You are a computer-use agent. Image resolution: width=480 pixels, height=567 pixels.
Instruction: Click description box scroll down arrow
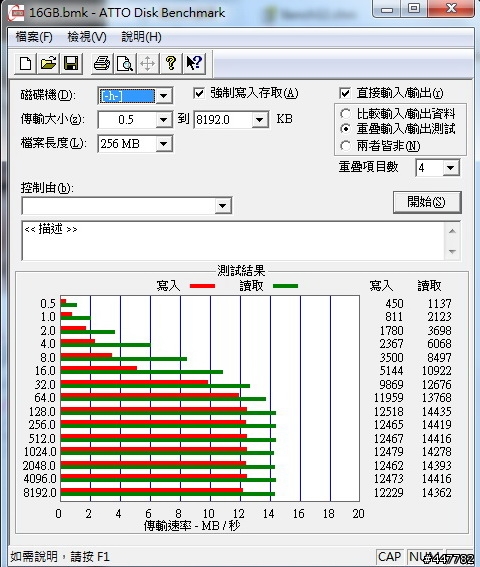[x=452, y=251]
